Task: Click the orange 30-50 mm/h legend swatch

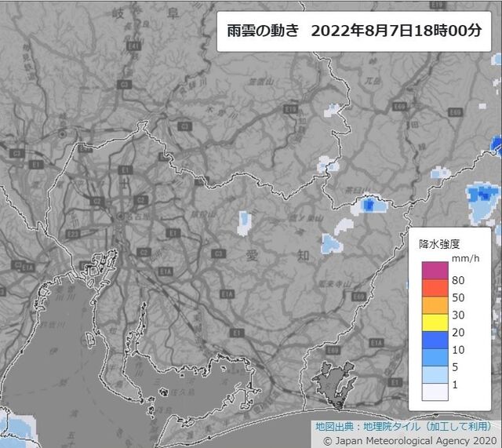Action: pos(435,305)
